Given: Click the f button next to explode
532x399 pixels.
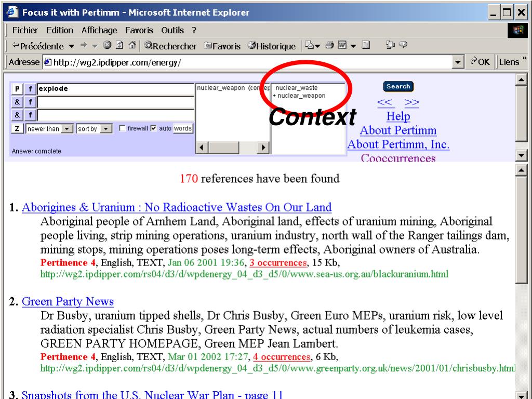Looking at the screenshot, I should 30,89.
